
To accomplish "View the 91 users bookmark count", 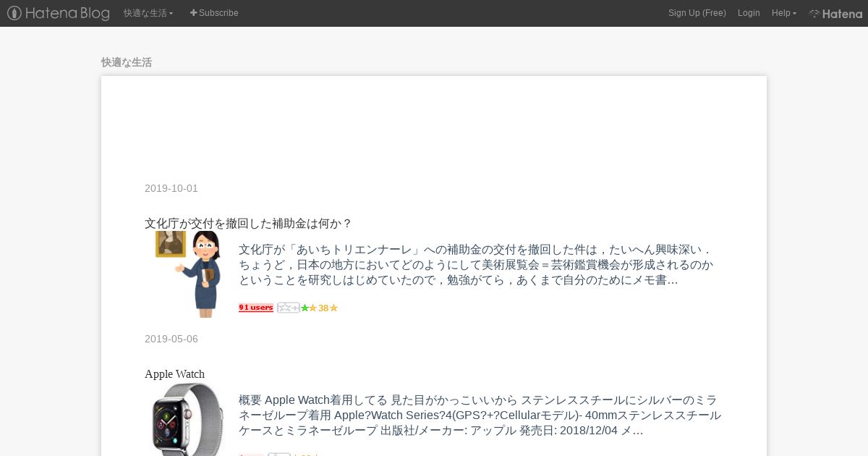I will tap(256, 308).
